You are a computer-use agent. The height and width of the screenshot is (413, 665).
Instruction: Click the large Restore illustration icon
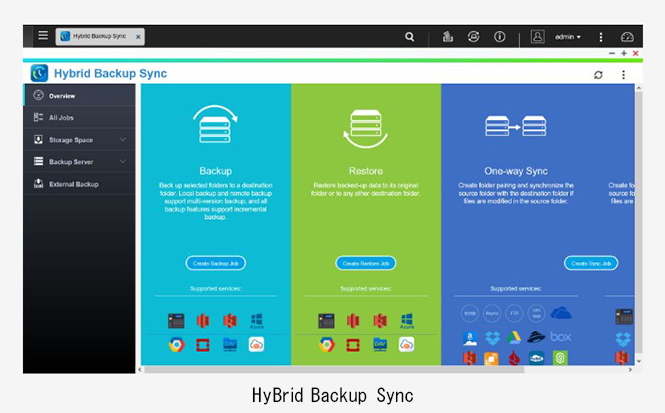[x=366, y=128]
